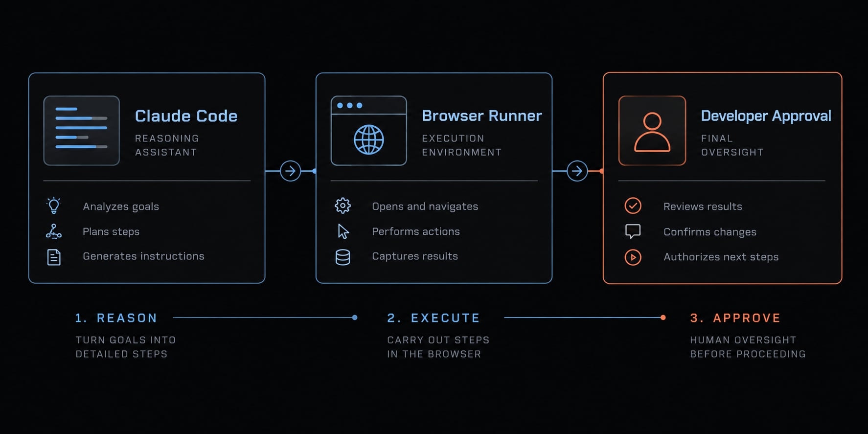Click the Claude Code text-lines icon

82,131
